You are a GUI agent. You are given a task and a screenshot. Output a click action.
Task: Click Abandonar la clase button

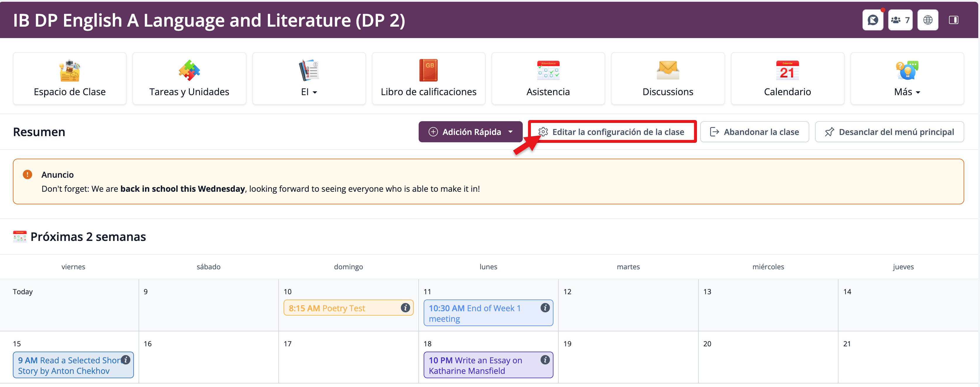pos(754,132)
